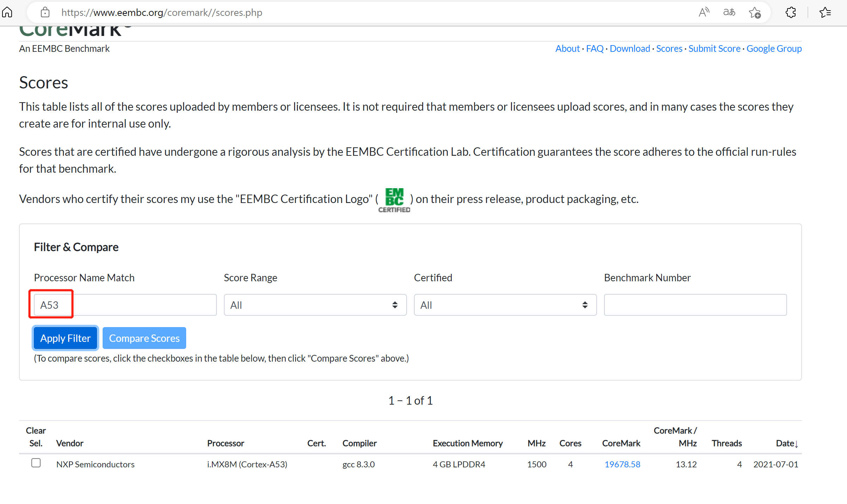Open the 19678.58 CoreMark score link
The width and height of the screenshot is (847, 504).
[x=622, y=464]
